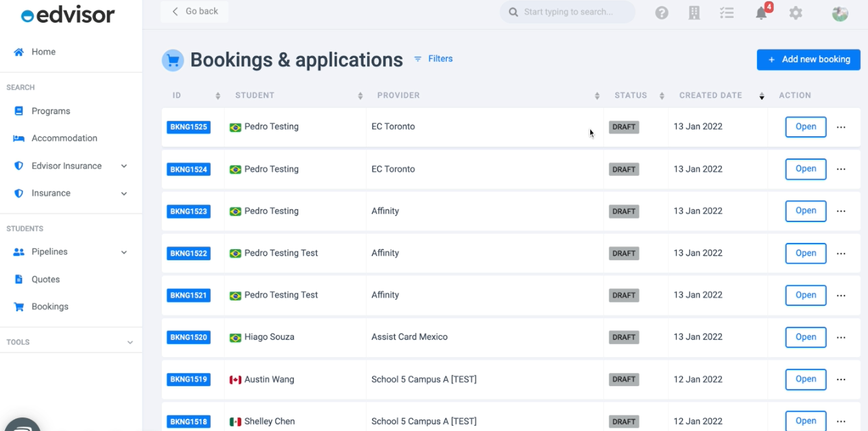Click the user profile avatar
The height and width of the screenshot is (431, 868).
coord(840,13)
